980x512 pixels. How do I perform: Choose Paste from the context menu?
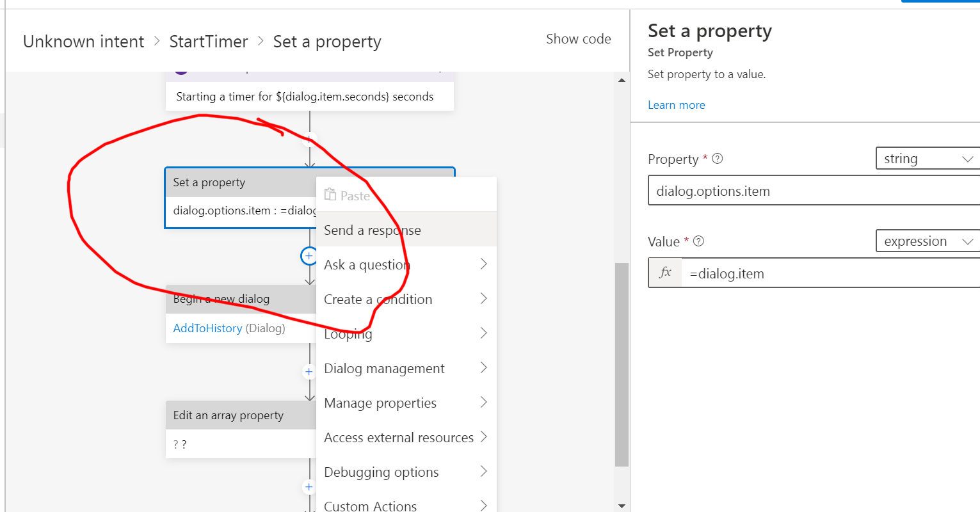(x=406, y=195)
